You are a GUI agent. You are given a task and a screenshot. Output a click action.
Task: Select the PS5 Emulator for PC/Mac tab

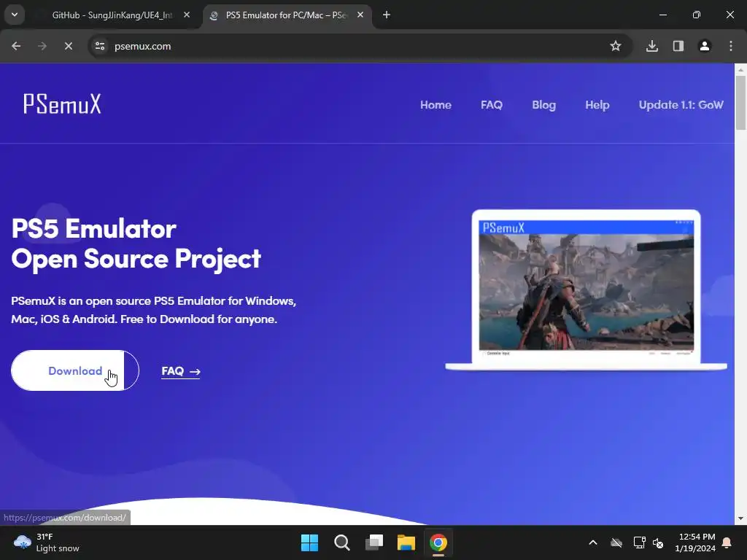pyautogui.click(x=286, y=15)
